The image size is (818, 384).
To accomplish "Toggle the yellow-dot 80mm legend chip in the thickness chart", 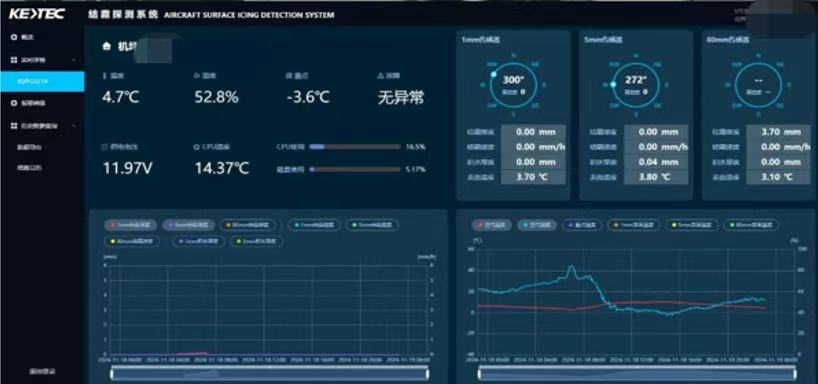I will (132, 242).
